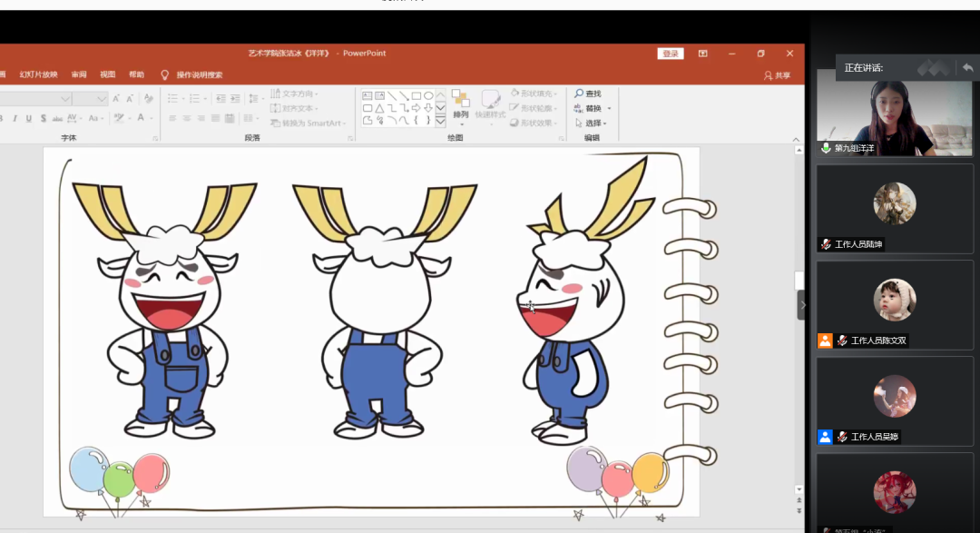Select the vertical text box shape

pos(379,95)
